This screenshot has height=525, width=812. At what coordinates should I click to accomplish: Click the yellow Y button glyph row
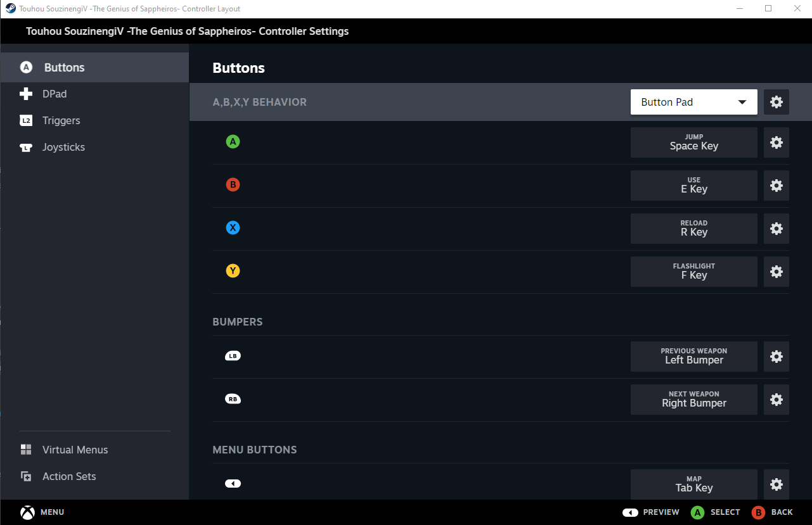tap(233, 271)
